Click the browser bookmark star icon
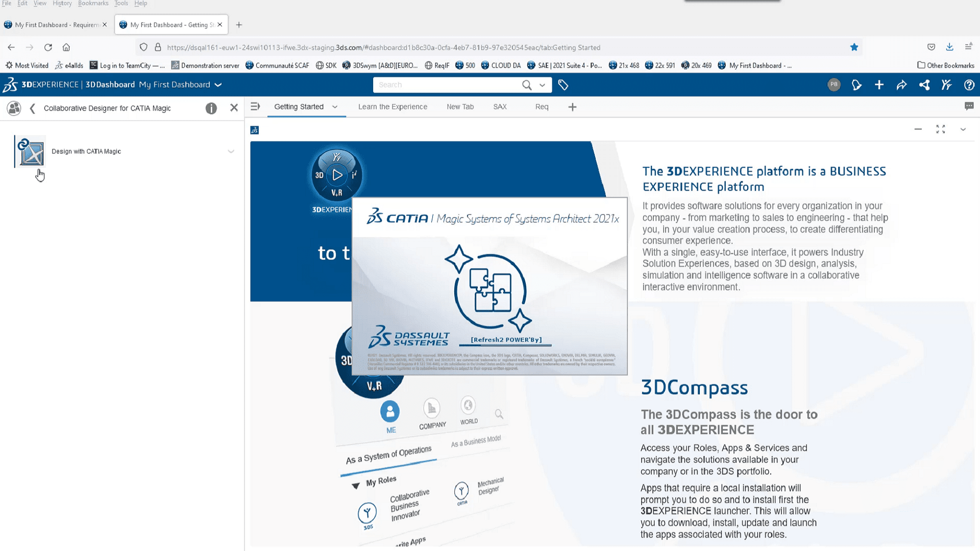Screen dimensions: 980x551 tap(854, 47)
